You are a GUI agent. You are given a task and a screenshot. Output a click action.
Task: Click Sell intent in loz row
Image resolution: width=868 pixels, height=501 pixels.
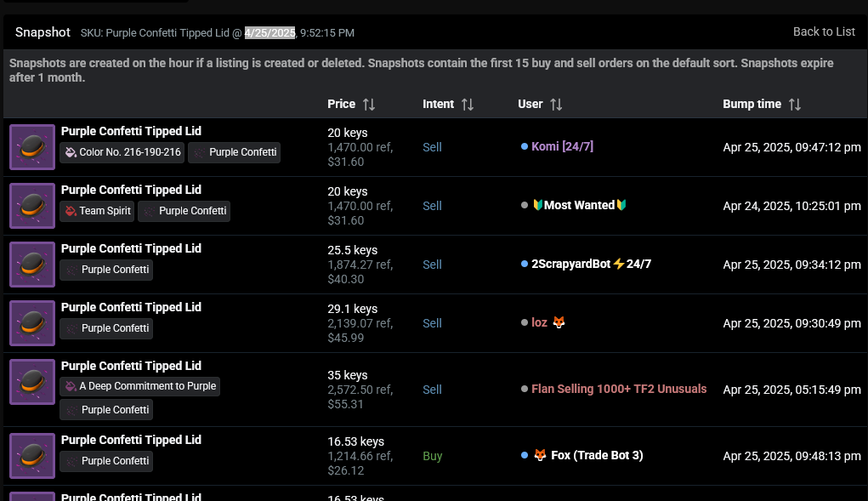[x=432, y=323]
